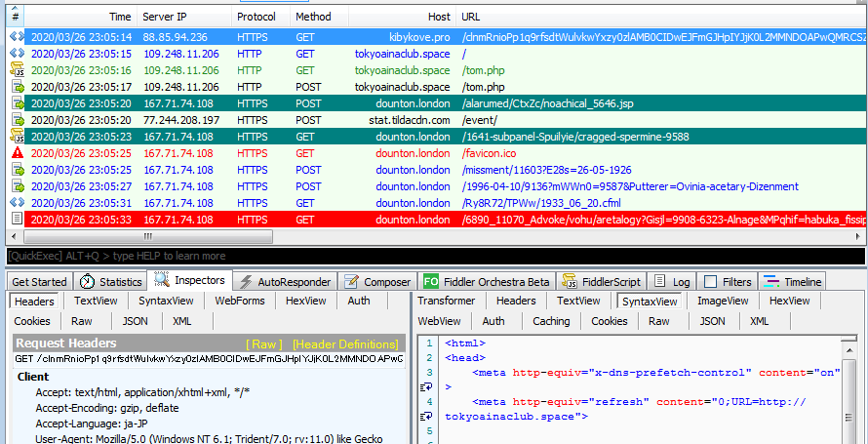Image resolution: width=868 pixels, height=444 pixels.
Task: Select request WebForms inspector tab
Action: coord(240,301)
